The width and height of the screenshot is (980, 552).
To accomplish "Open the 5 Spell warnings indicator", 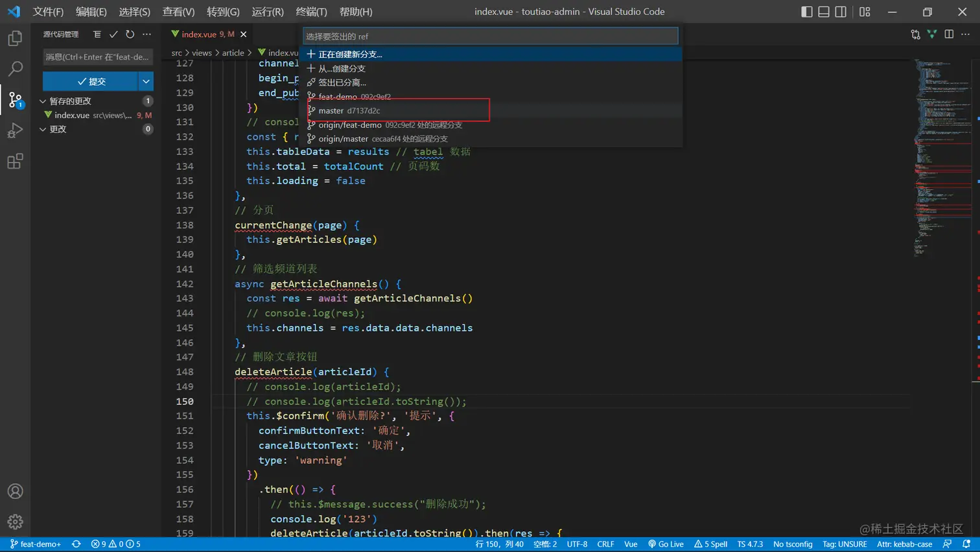I will tap(711, 544).
